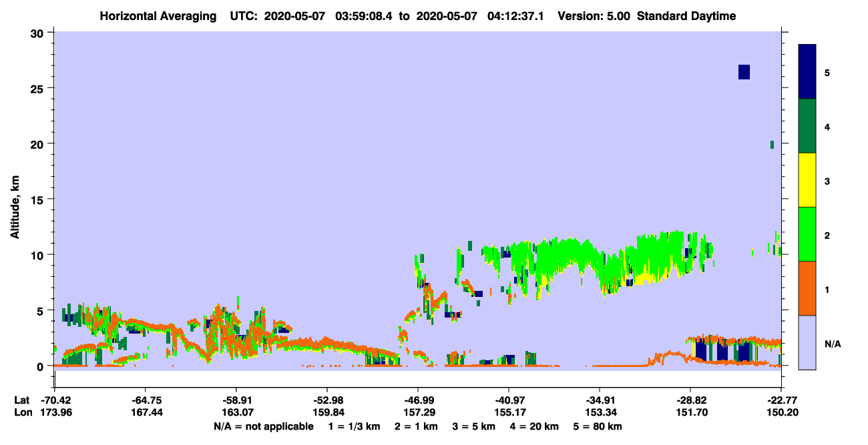
Task: Click the '3 = 5 km' legend text
Action: tap(473, 426)
